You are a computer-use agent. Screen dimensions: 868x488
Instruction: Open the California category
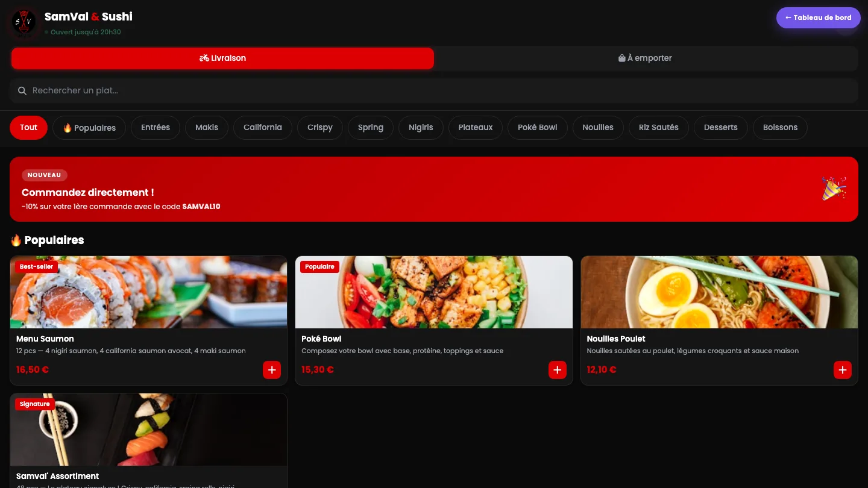click(263, 128)
